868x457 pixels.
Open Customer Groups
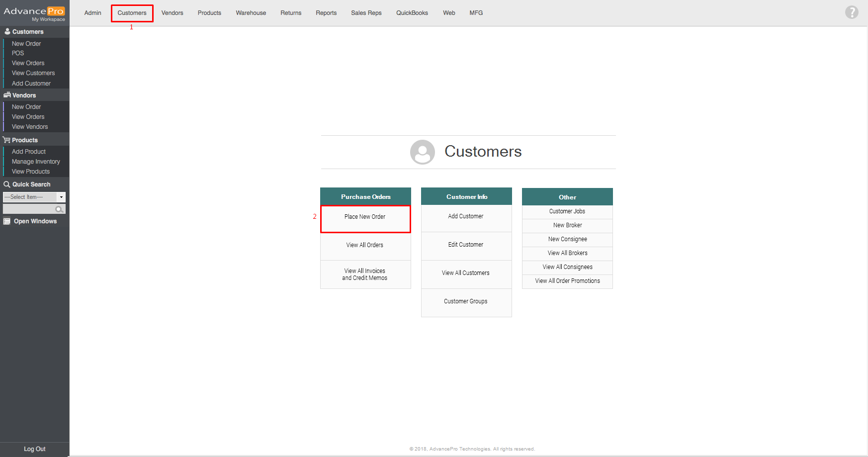466,301
